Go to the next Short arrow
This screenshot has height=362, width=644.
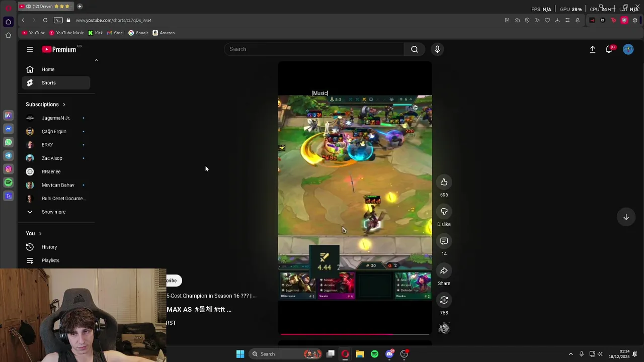tap(626, 217)
